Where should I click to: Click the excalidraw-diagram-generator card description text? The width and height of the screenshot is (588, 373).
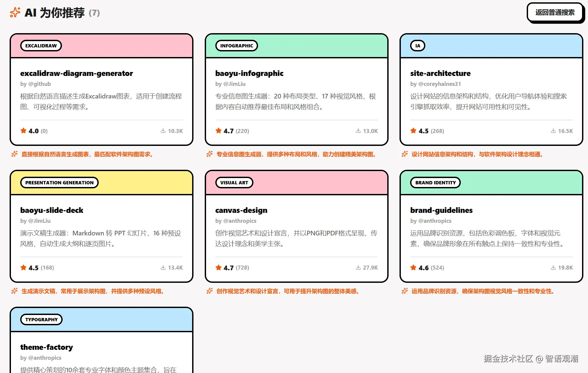(x=101, y=101)
